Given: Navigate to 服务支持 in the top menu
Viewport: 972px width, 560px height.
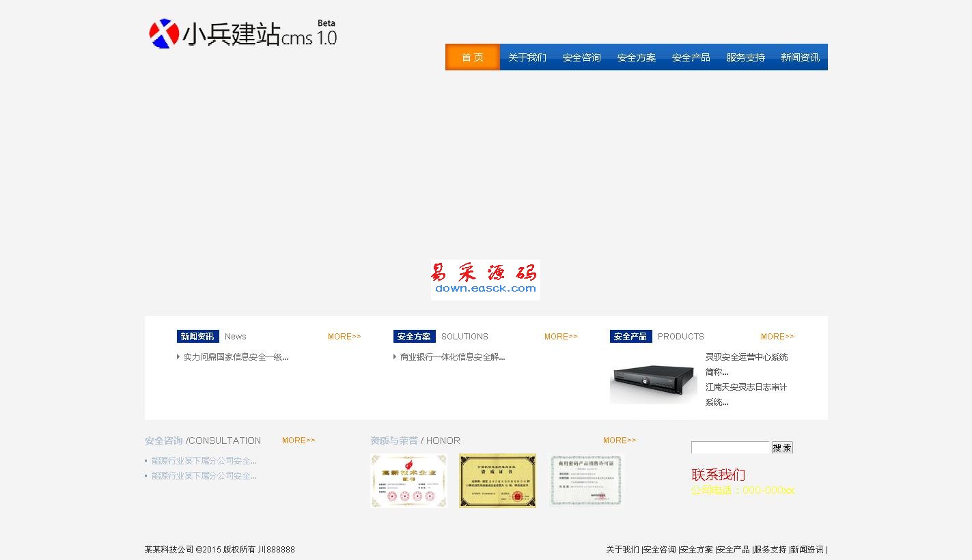Looking at the screenshot, I should (745, 57).
